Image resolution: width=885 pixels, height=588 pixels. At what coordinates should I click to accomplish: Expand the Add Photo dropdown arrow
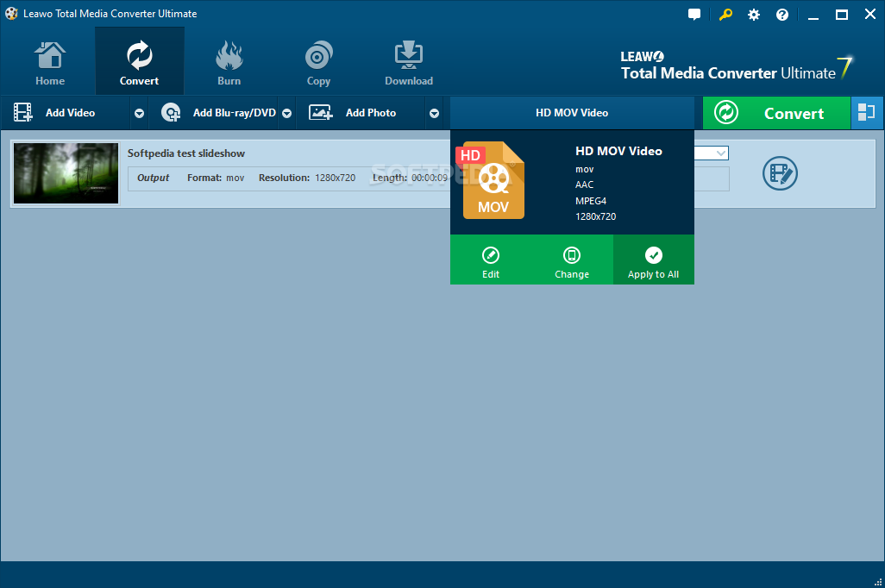pos(434,114)
